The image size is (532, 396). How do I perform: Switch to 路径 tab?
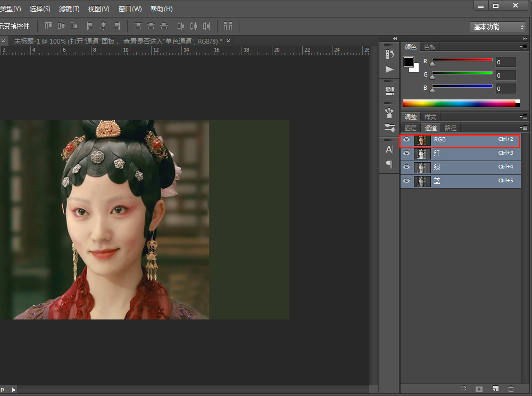(450, 128)
